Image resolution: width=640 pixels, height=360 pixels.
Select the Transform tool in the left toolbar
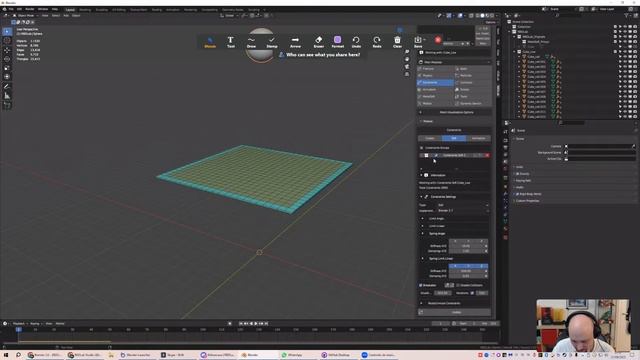7,77
